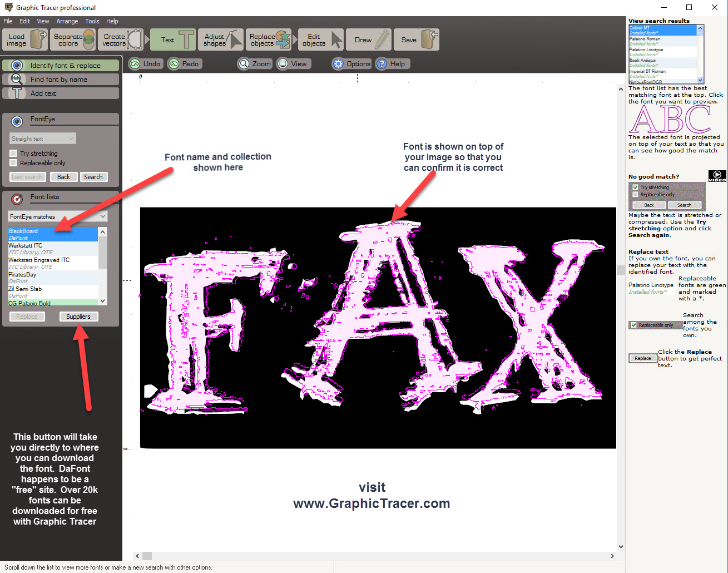Enable Try stretching in FontEye panel

click(13, 154)
